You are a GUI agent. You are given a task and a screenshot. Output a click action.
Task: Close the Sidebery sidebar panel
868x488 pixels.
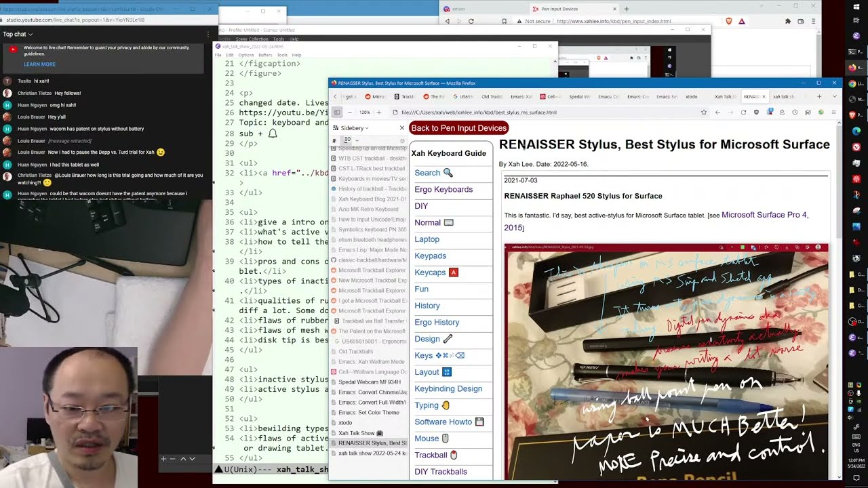point(401,128)
